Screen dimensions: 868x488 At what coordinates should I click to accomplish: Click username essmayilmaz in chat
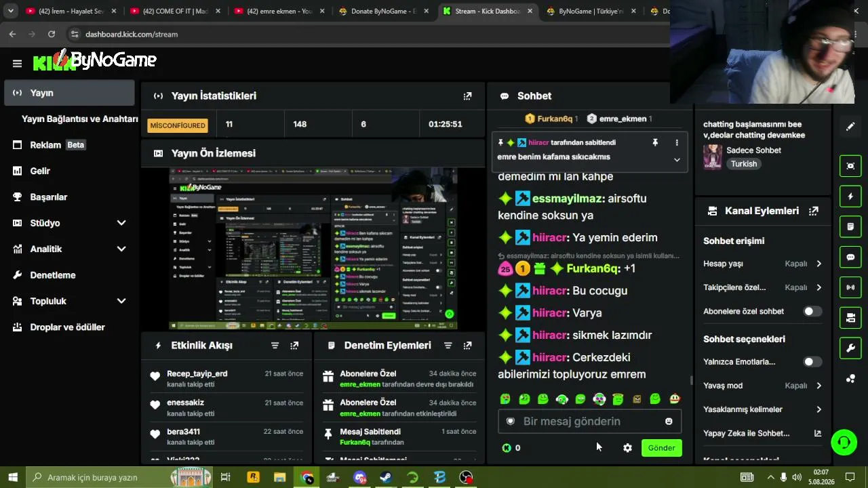[568, 199]
